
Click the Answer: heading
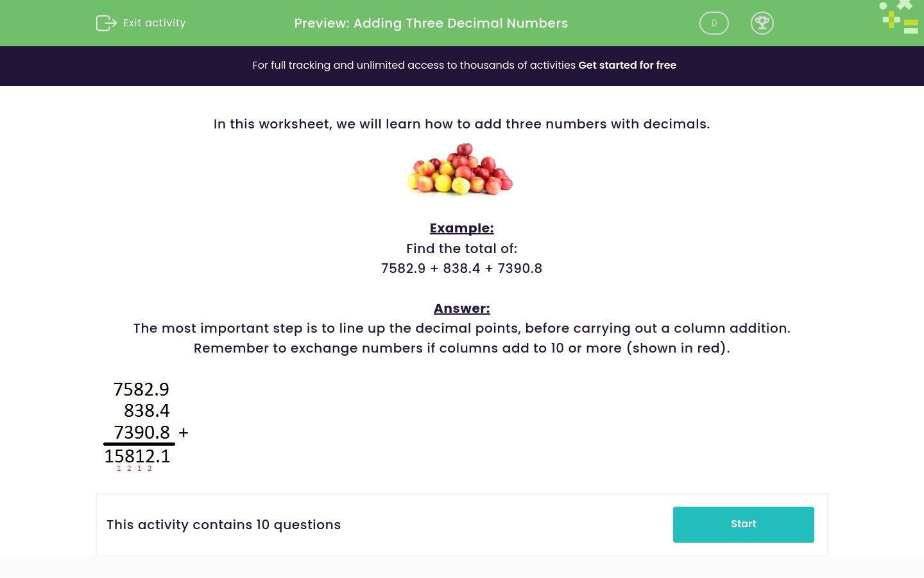(x=461, y=308)
